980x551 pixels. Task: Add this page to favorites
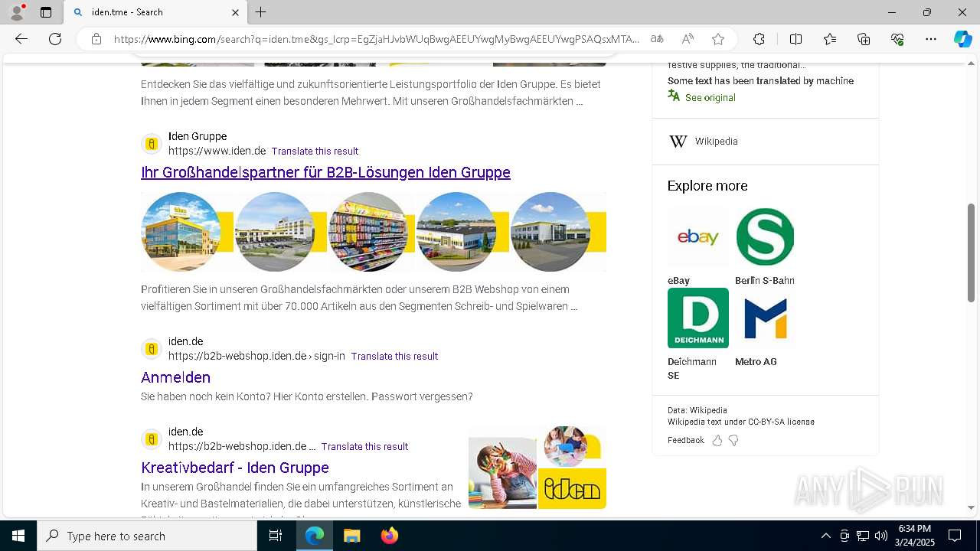click(x=718, y=39)
